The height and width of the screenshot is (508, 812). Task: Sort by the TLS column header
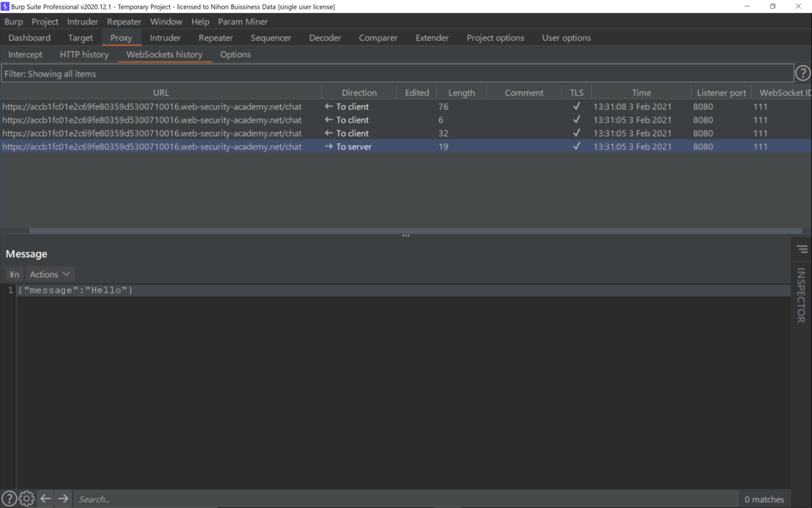pos(577,93)
